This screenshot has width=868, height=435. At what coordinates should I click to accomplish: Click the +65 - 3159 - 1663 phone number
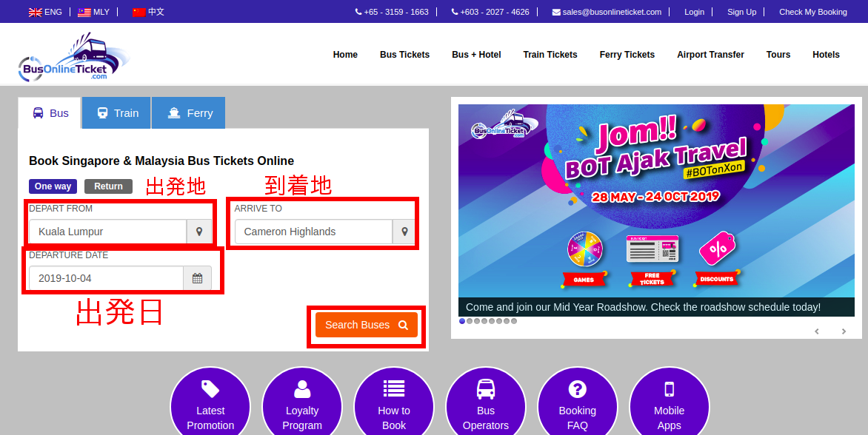[396, 12]
